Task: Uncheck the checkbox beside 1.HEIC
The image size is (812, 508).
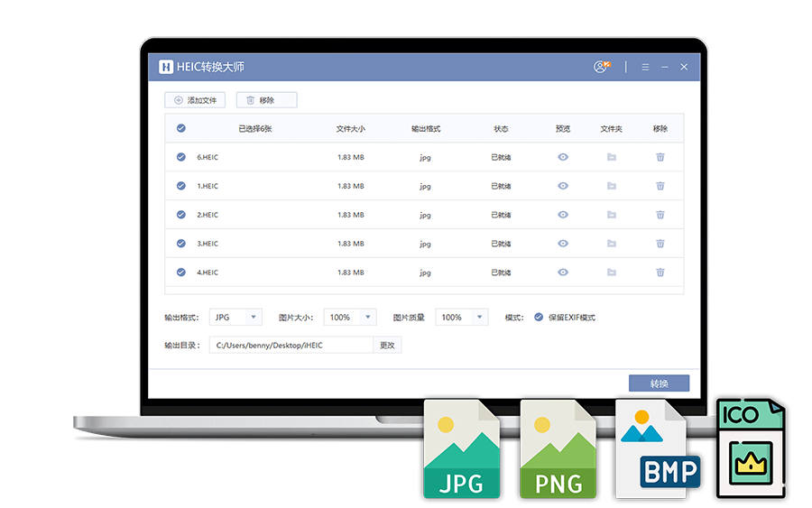Action: pos(181,186)
